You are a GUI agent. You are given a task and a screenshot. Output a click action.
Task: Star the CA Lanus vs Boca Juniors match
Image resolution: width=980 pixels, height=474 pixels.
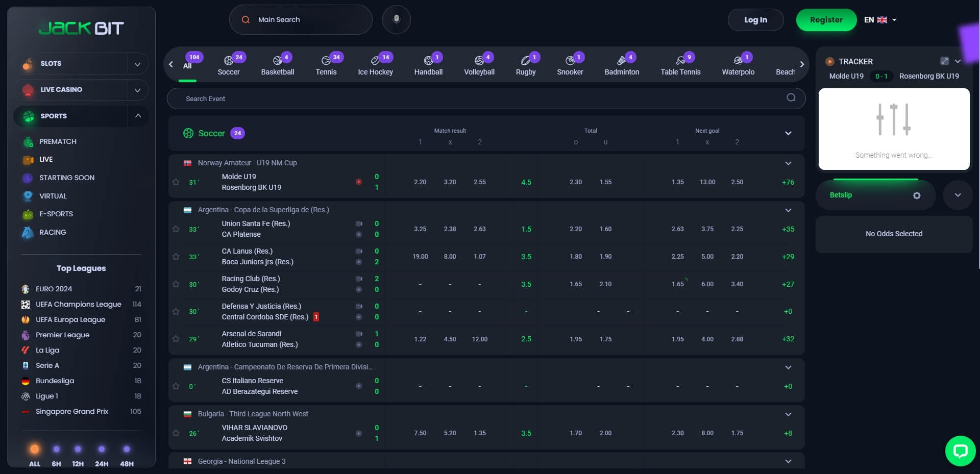(176, 257)
